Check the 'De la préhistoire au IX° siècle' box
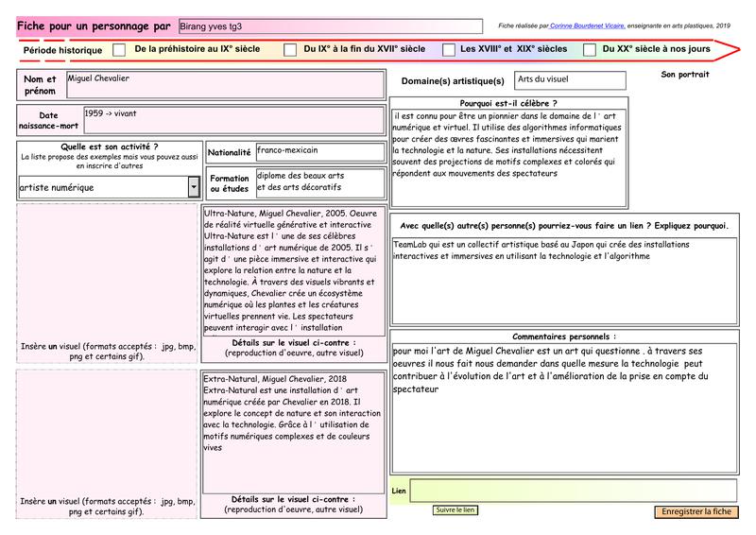 [x=119, y=49]
